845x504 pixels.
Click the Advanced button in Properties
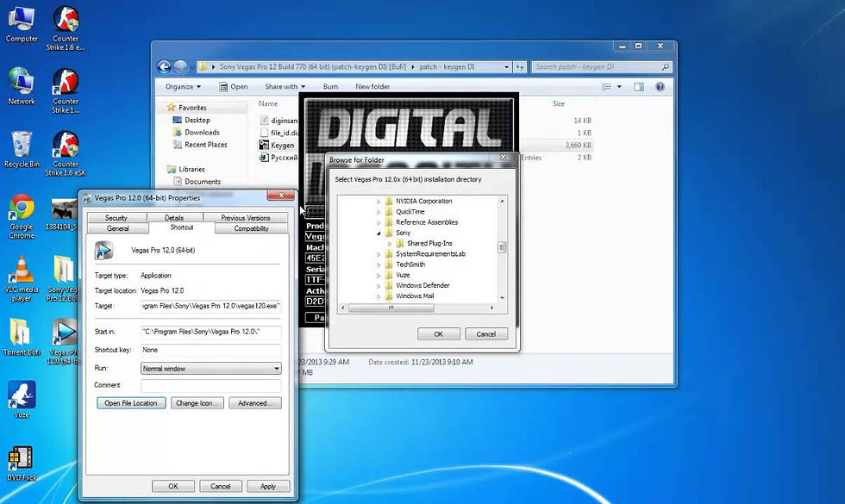coord(255,403)
